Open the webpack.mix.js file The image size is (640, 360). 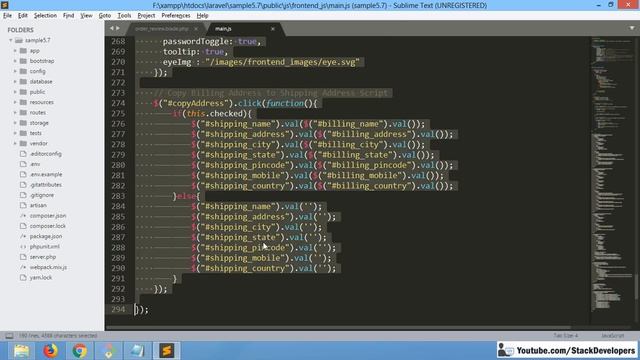coord(48,267)
